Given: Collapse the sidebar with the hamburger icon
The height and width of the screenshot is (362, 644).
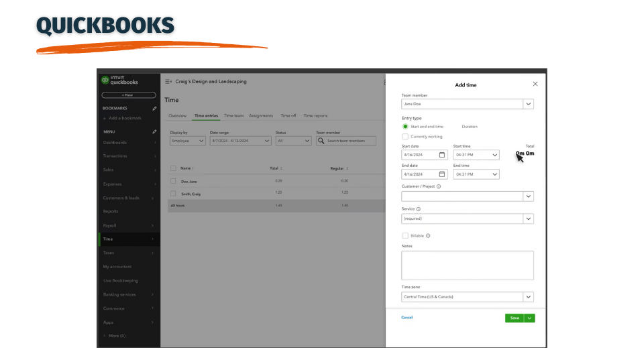Looking at the screenshot, I should (168, 82).
